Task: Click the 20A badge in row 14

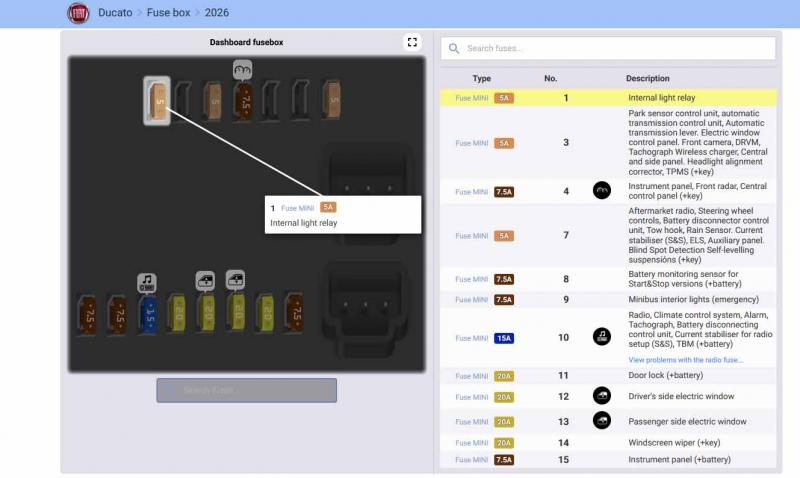Action: tap(504, 443)
